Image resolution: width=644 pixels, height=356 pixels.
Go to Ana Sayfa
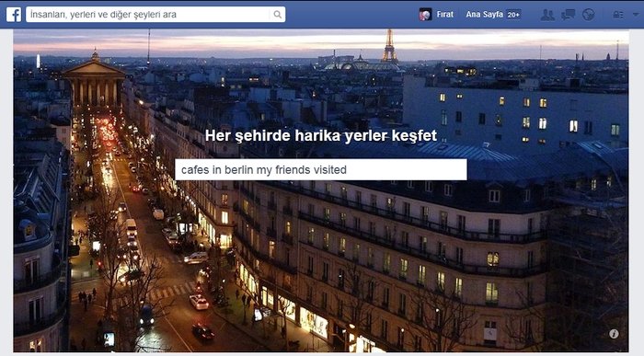click(x=484, y=15)
